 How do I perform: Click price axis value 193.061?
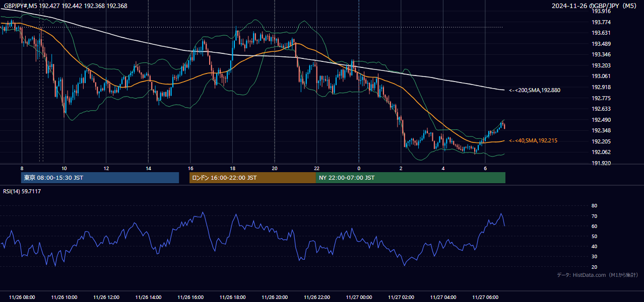(x=601, y=76)
